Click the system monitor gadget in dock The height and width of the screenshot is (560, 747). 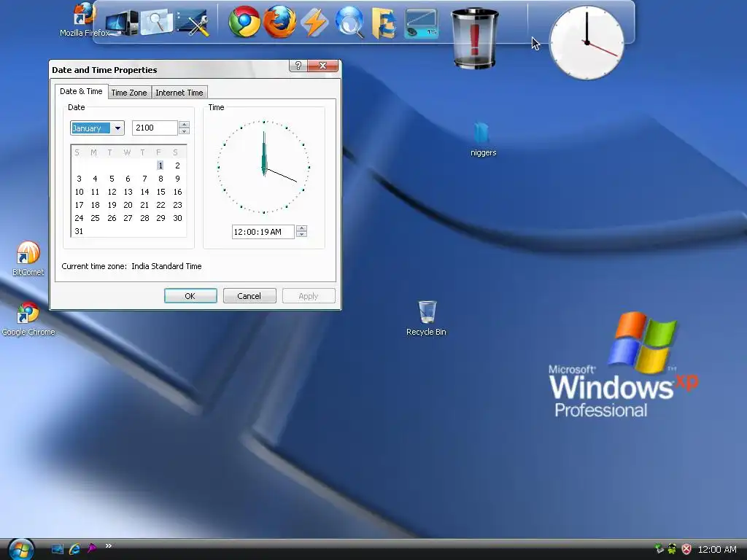(x=422, y=23)
